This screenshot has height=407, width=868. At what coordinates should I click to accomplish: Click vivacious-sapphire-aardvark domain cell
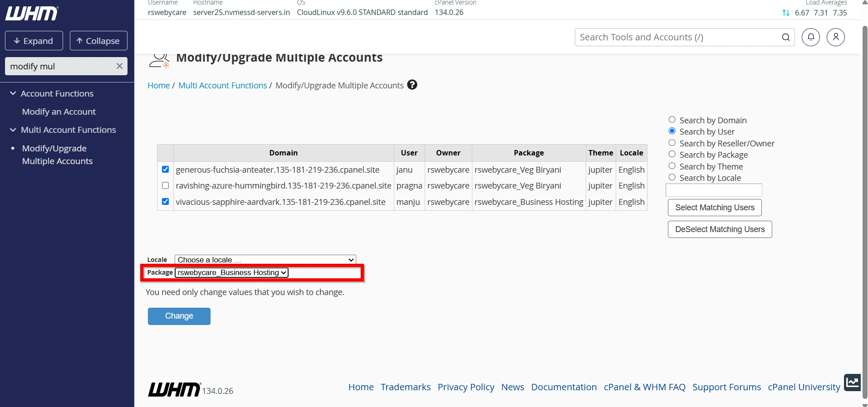[x=284, y=202]
